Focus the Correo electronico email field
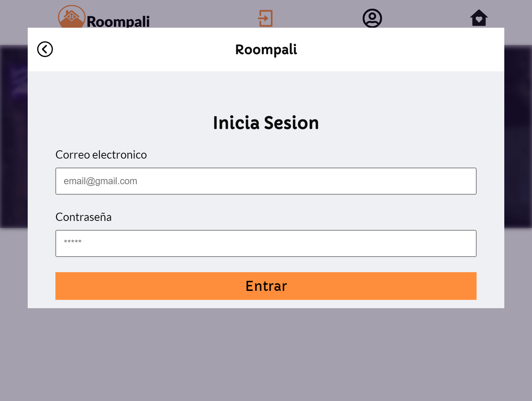The image size is (532, 401). (x=266, y=181)
